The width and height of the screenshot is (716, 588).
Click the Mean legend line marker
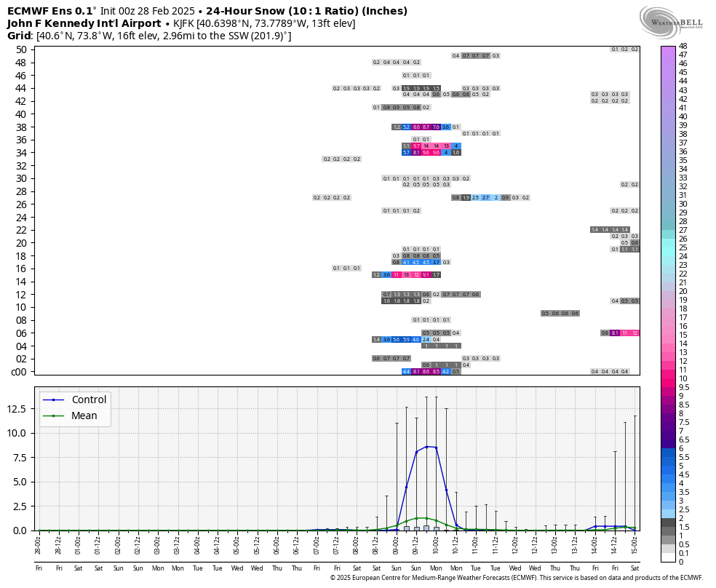[53, 416]
